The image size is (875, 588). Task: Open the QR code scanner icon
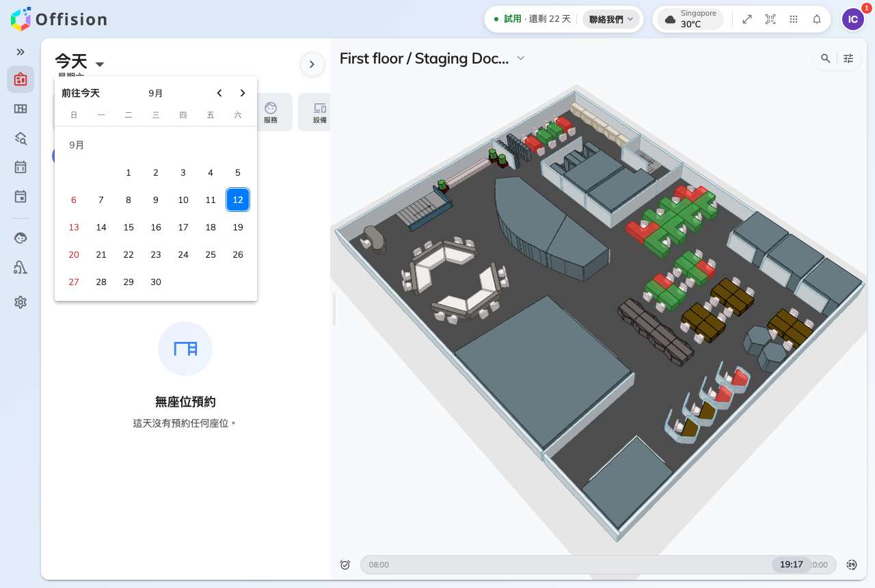coord(770,19)
